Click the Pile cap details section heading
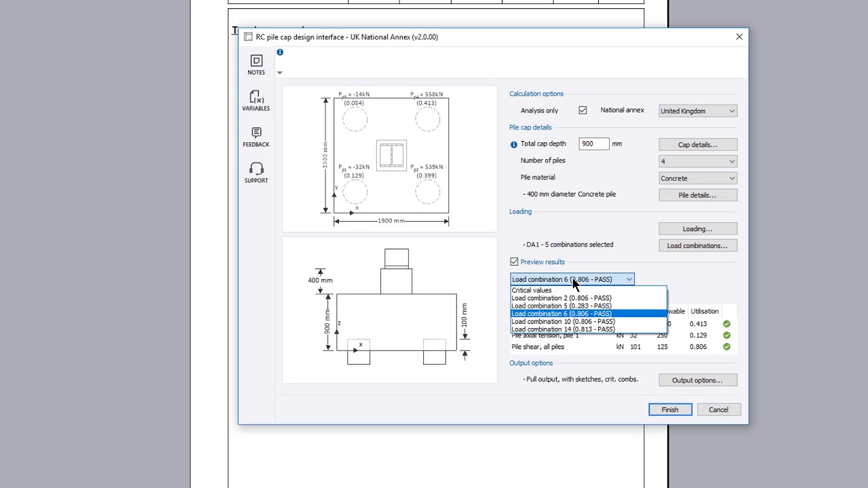 tap(530, 127)
